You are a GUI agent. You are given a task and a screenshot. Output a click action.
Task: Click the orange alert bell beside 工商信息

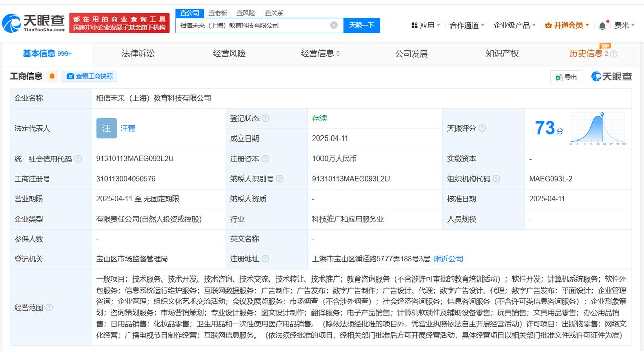(x=52, y=76)
